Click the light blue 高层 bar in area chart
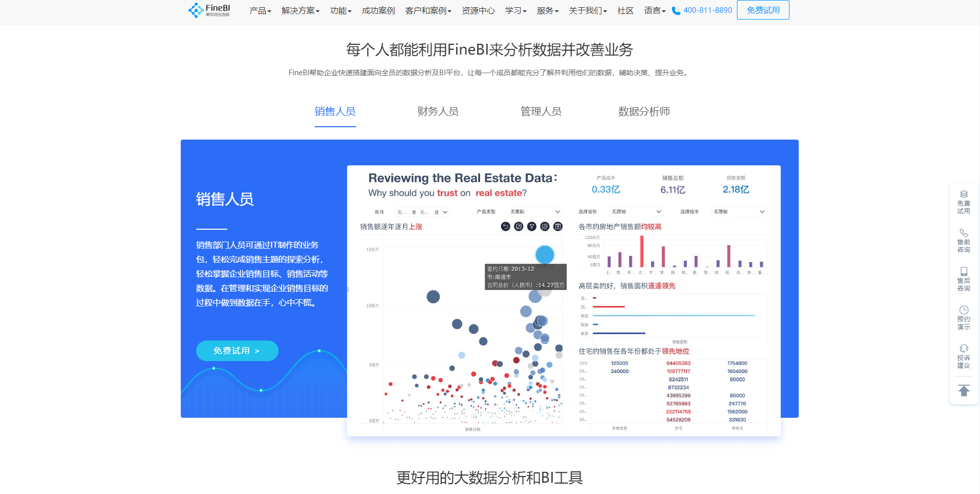 pyautogui.click(x=674, y=315)
